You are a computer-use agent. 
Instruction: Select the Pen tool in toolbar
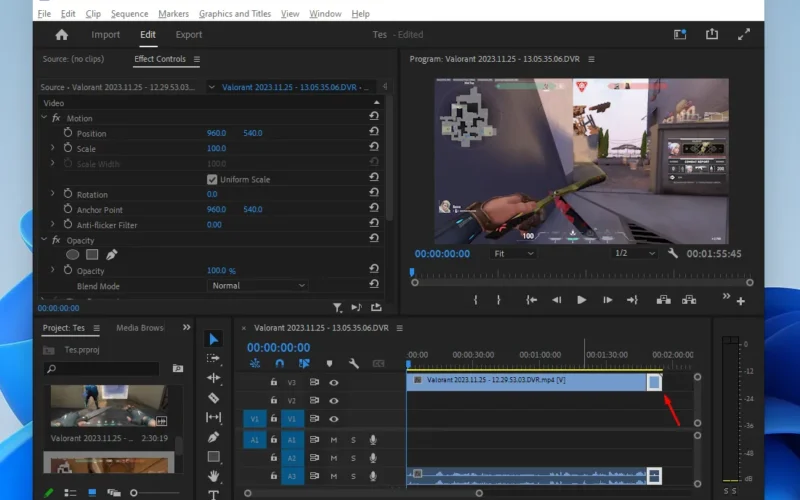tap(214, 437)
